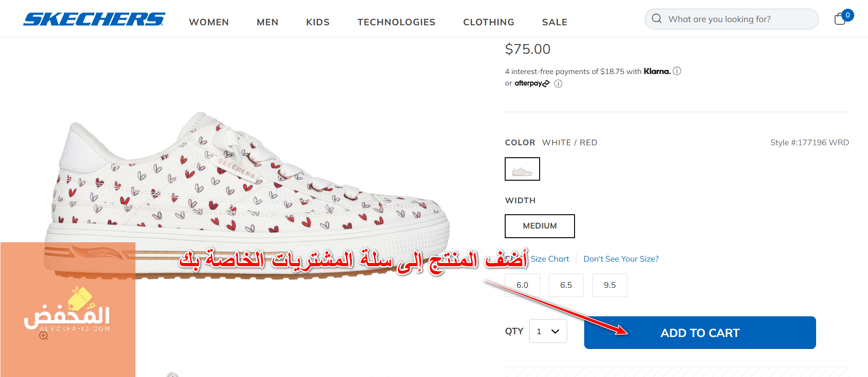Open the Women menu
The image size is (868, 377).
(x=209, y=22)
